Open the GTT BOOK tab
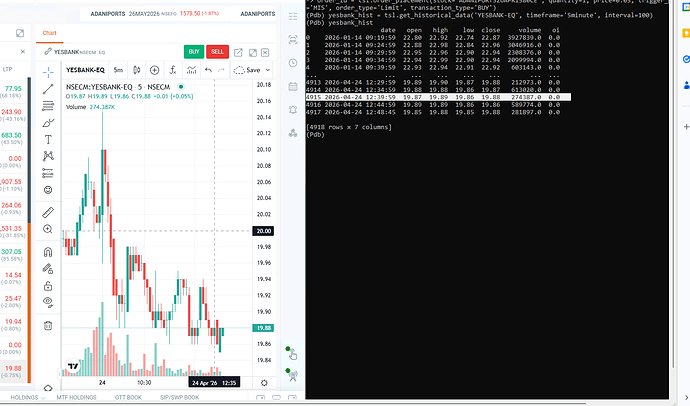The image size is (690, 406). point(128,398)
